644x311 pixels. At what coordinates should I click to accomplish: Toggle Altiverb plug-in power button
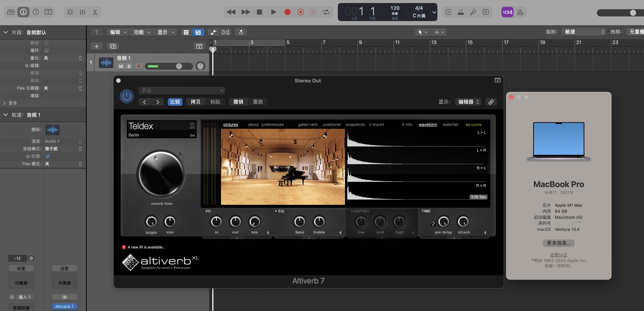[x=126, y=96]
